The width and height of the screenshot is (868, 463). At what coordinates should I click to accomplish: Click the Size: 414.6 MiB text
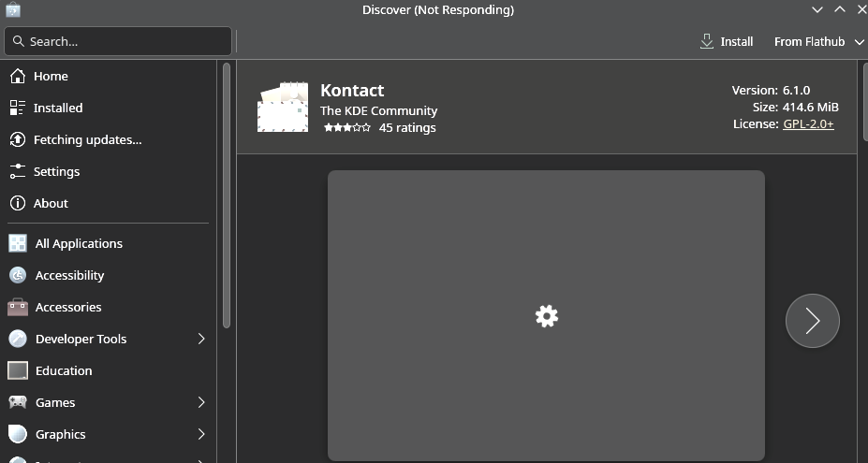pos(796,108)
